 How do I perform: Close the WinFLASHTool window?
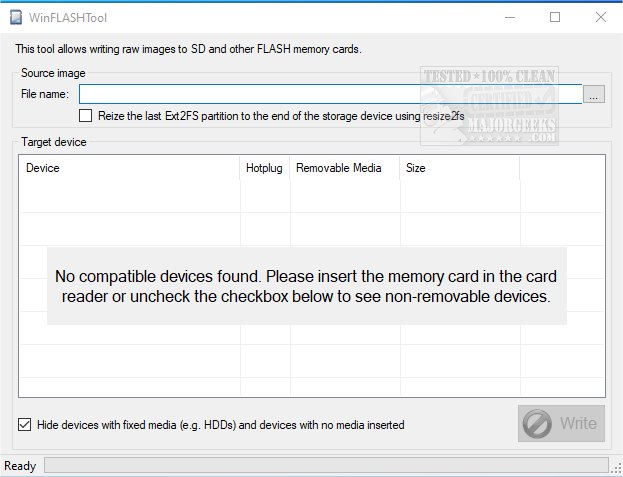tap(600, 17)
